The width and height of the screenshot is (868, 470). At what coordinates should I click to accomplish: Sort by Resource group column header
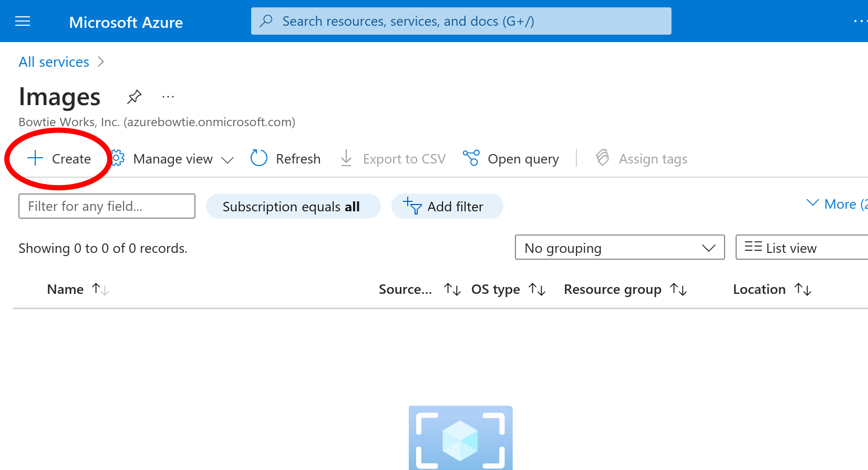tap(613, 289)
